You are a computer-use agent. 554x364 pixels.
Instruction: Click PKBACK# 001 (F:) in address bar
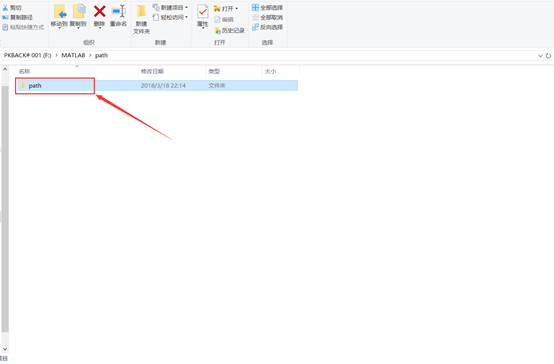[x=28, y=55]
